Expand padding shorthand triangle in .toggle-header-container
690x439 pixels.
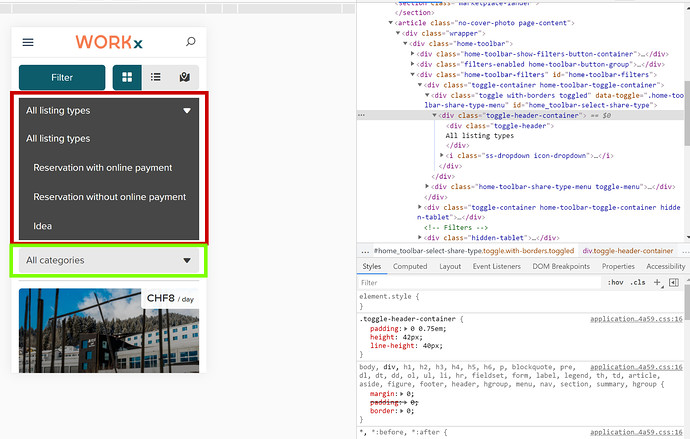click(x=405, y=329)
